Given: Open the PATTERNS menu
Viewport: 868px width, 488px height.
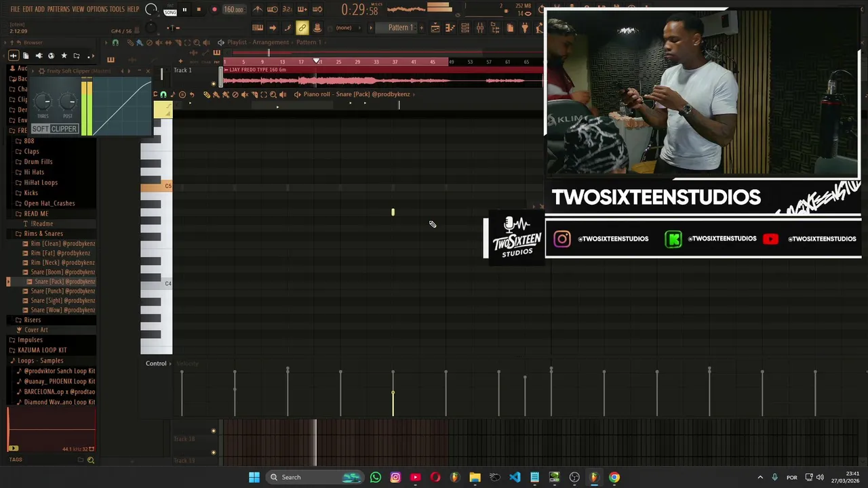Looking at the screenshot, I should tap(58, 9).
